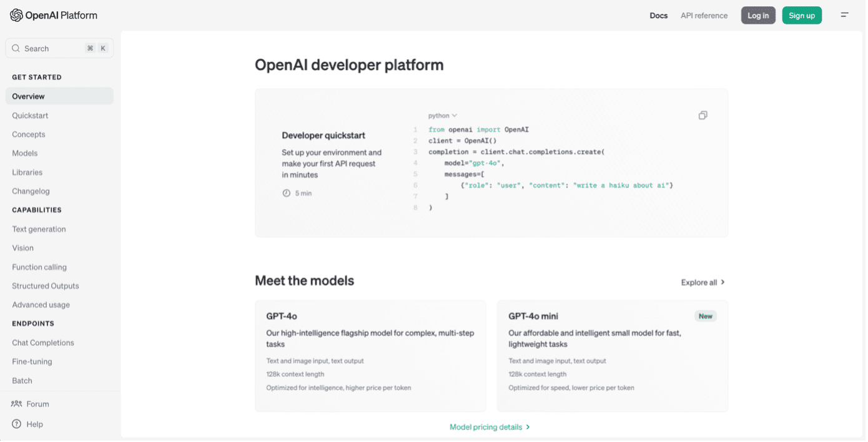
Task: Open Model pricing details link
Action: pyautogui.click(x=490, y=428)
